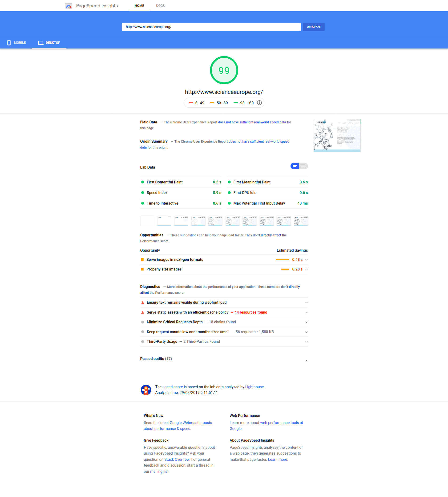Screen dimensions: 448x497
Task: Switch to the HOME tab
Action: 139,6
